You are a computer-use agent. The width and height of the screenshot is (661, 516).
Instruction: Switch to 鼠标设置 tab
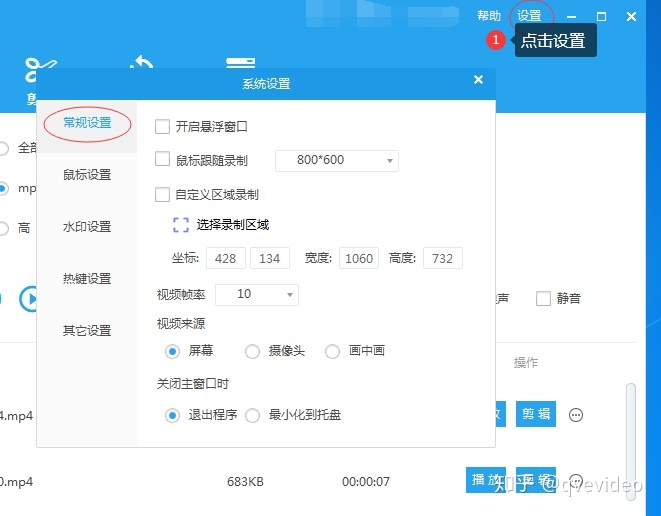[x=87, y=175]
